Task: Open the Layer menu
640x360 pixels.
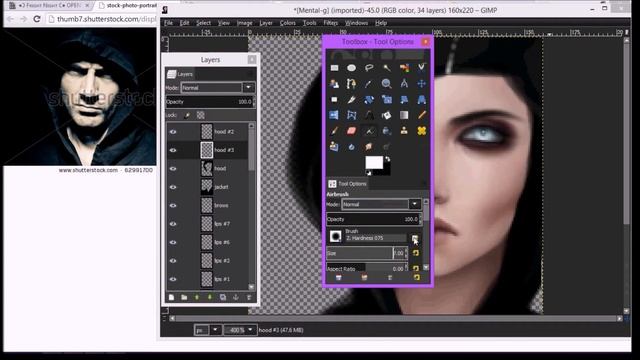Action: point(266,23)
